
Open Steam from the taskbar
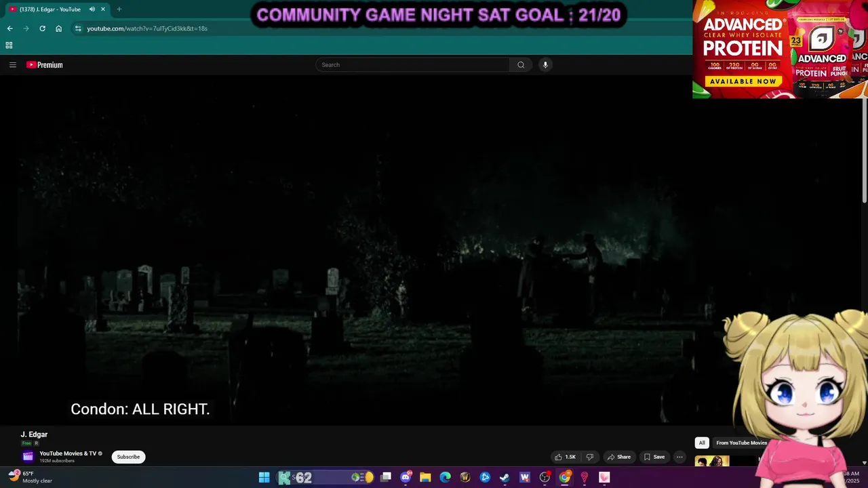[505, 478]
